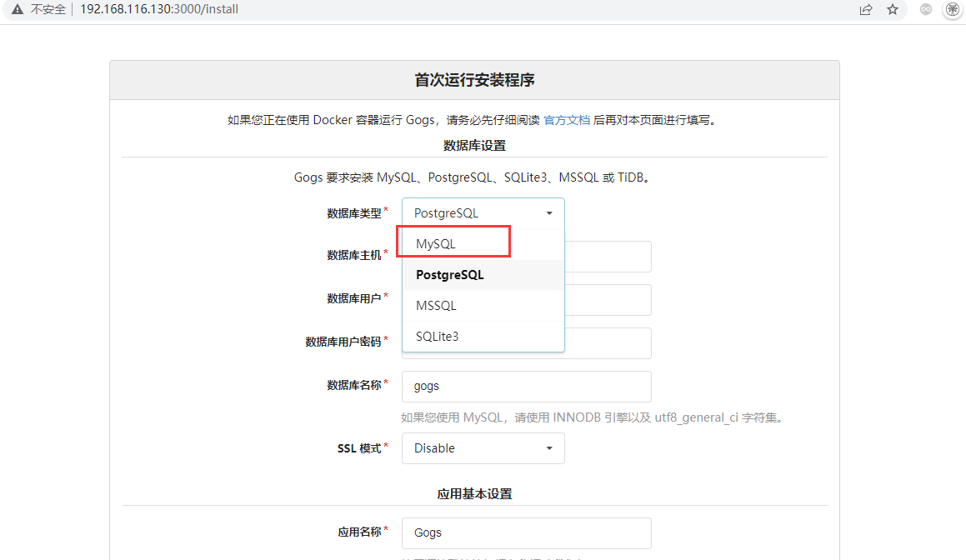Click the share page icon in address bar

click(x=866, y=9)
